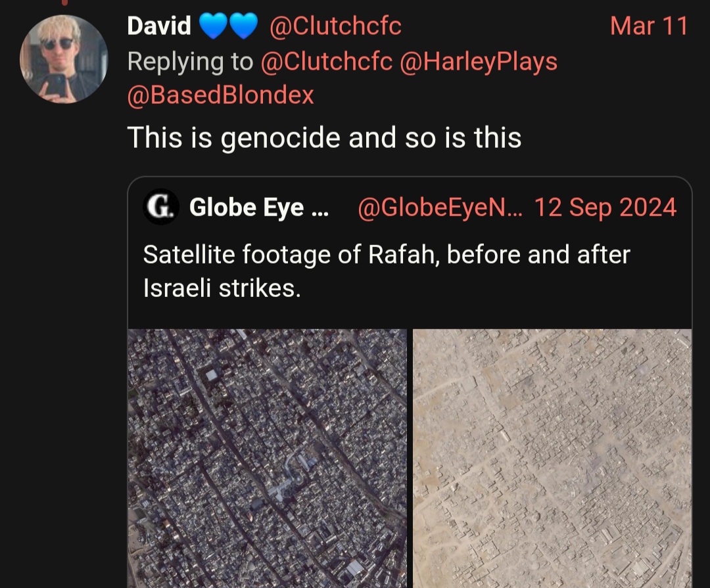Click the first blue heart emoji
This screenshot has height=588, width=710.
coord(213,26)
